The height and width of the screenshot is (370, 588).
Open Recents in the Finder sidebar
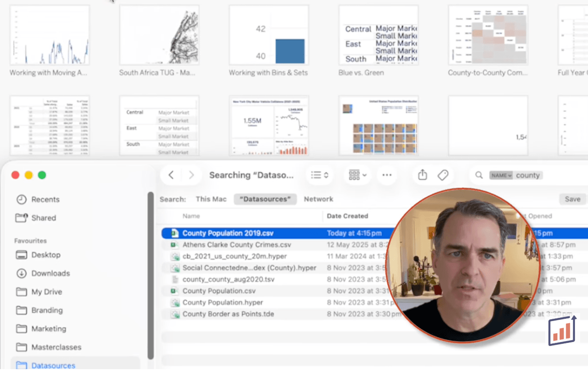pyautogui.click(x=45, y=199)
